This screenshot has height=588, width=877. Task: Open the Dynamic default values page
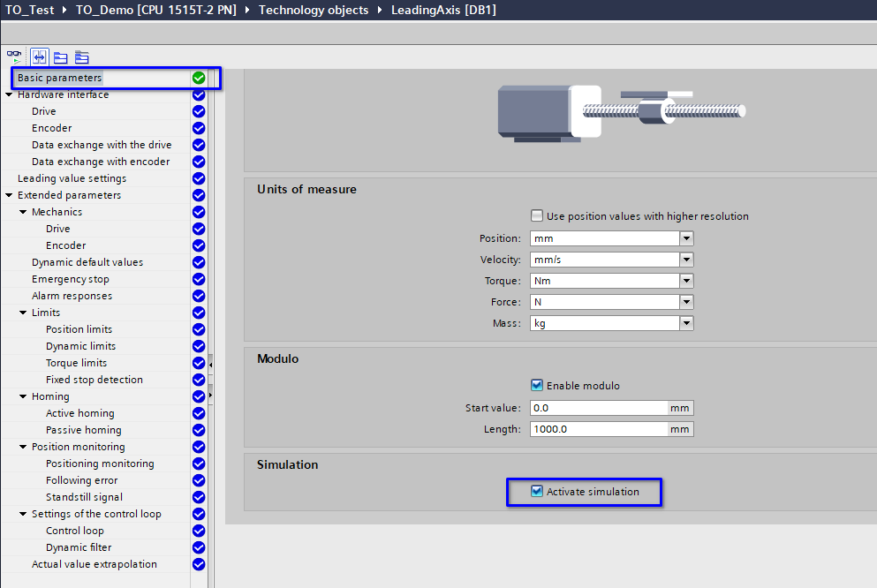point(87,262)
